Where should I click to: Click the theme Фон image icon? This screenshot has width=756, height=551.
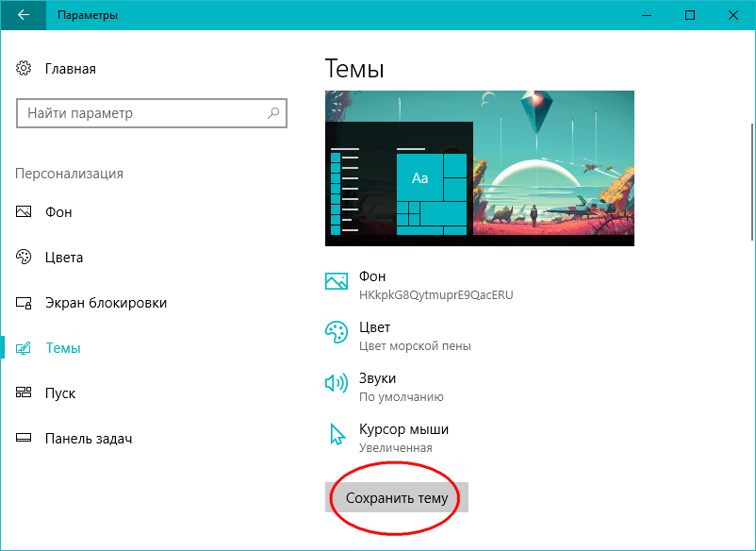pos(337,281)
